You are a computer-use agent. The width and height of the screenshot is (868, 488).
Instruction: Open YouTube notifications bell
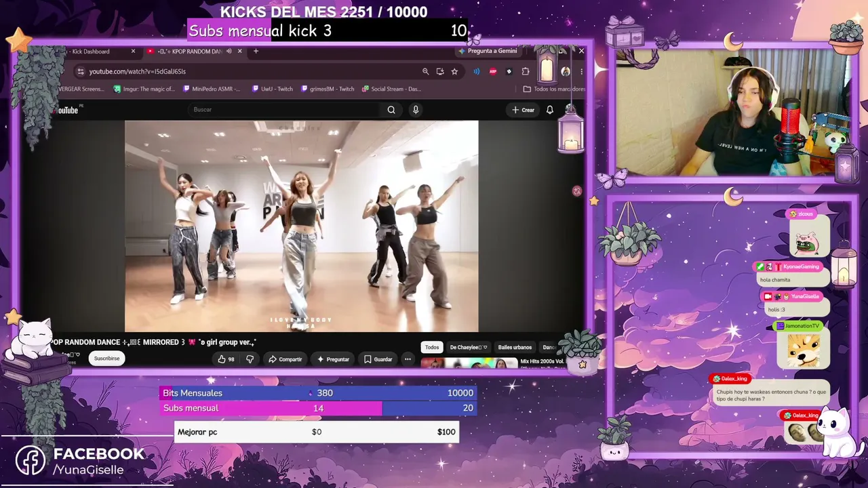point(550,110)
